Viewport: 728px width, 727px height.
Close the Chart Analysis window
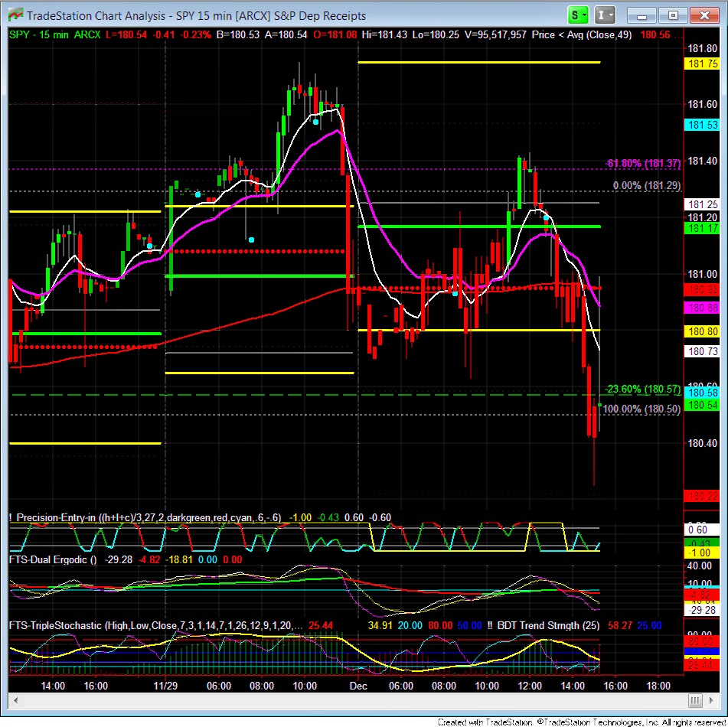click(x=704, y=16)
